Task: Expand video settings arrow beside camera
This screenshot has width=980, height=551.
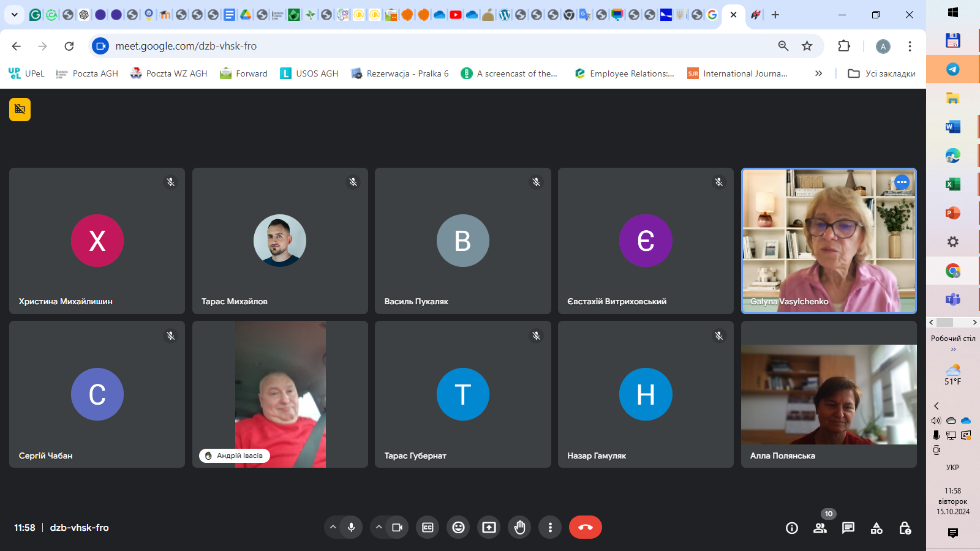Action: coord(379,527)
